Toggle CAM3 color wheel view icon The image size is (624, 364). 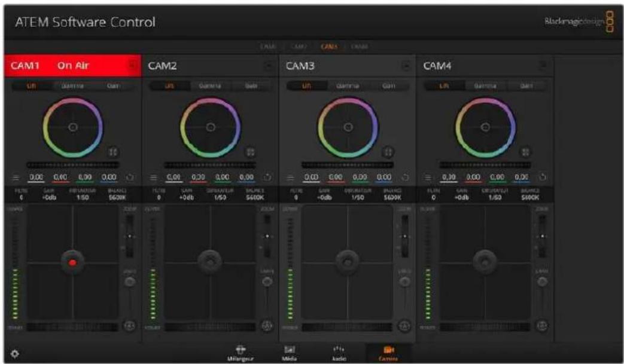click(x=388, y=152)
